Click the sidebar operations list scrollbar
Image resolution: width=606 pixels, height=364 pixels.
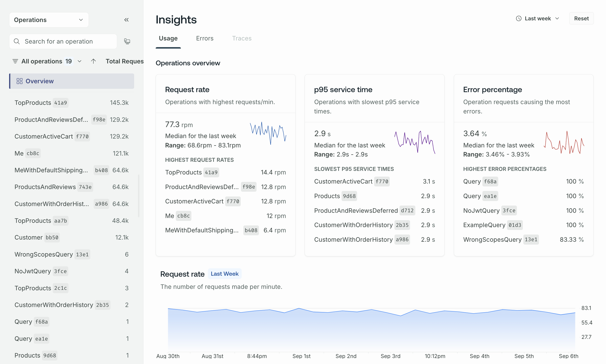pos(139,196)
